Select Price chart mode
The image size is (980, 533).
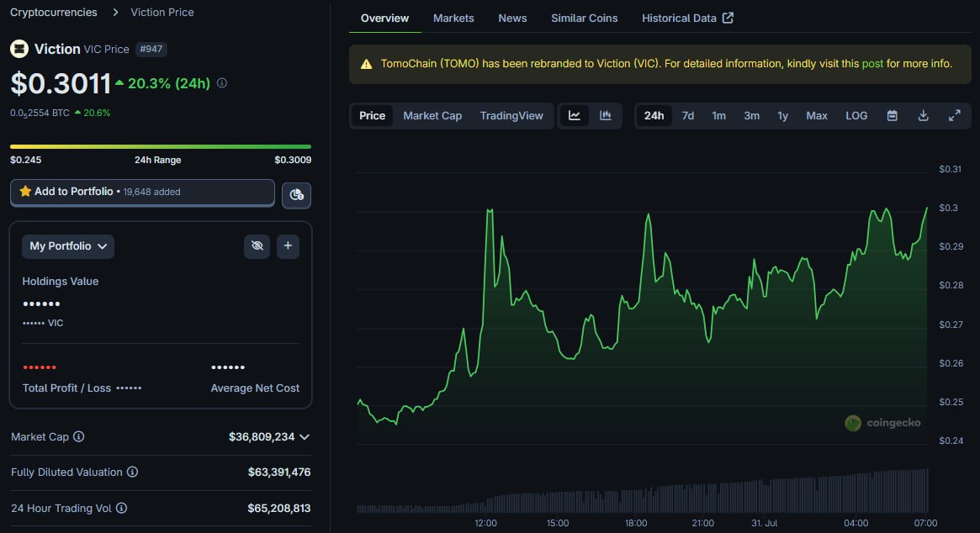click(372, 116)
